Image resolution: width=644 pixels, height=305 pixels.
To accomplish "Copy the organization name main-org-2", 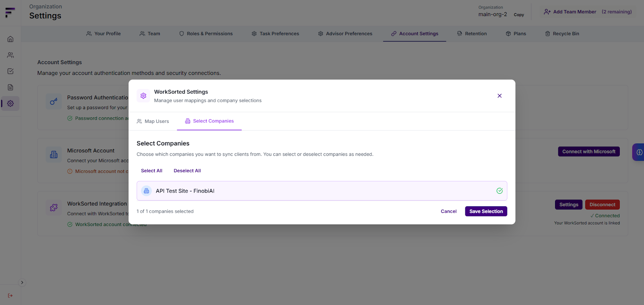I will 519,15.
